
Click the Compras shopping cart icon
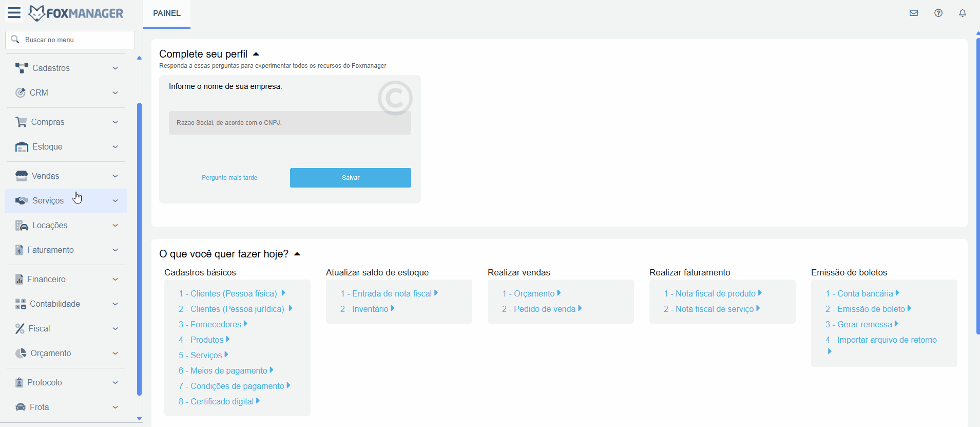click(x=21, y=122)
